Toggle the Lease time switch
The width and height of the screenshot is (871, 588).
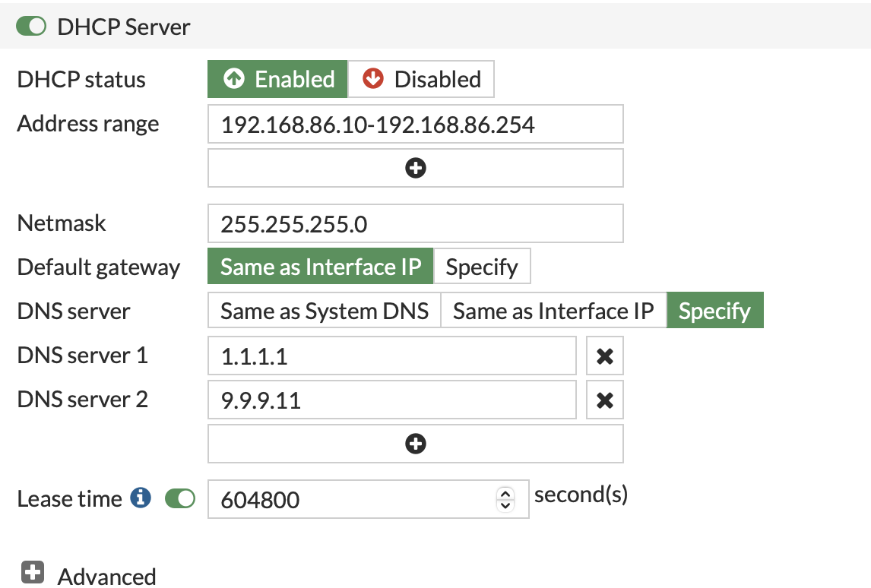(x=180, y=498)
